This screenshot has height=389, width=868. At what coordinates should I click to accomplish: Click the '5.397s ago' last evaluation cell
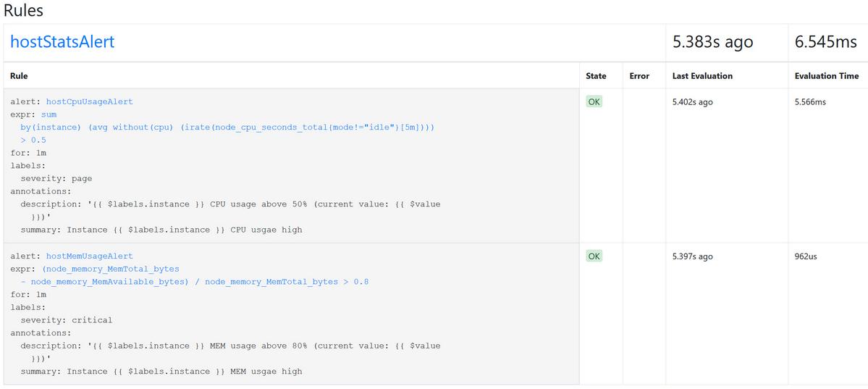tap(693, 256)
